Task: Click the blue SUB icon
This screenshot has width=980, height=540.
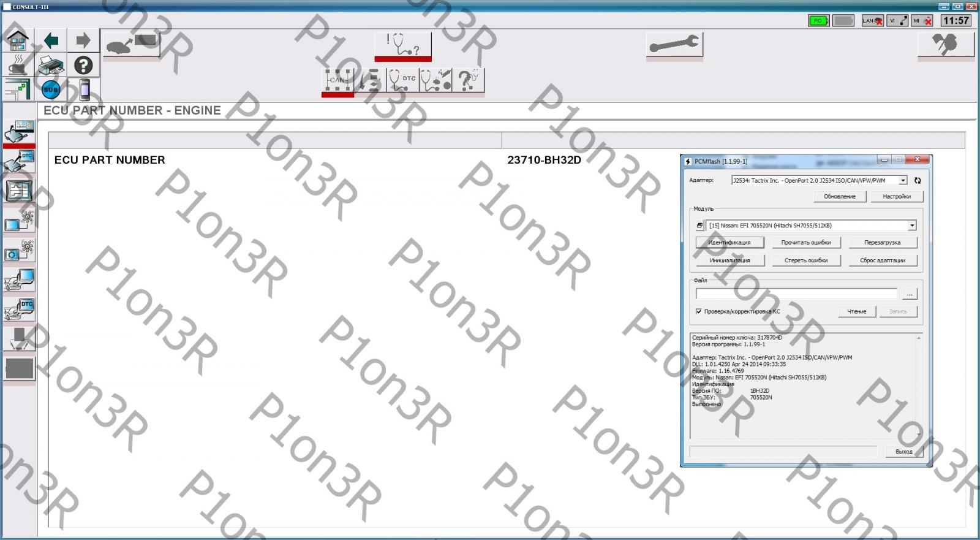Action: (51, 90)
